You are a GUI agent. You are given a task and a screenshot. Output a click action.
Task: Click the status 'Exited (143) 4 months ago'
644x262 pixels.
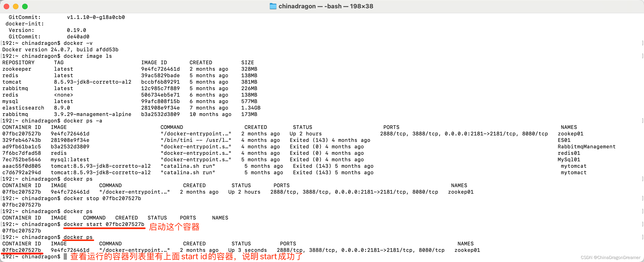click(x=330, y=140)
